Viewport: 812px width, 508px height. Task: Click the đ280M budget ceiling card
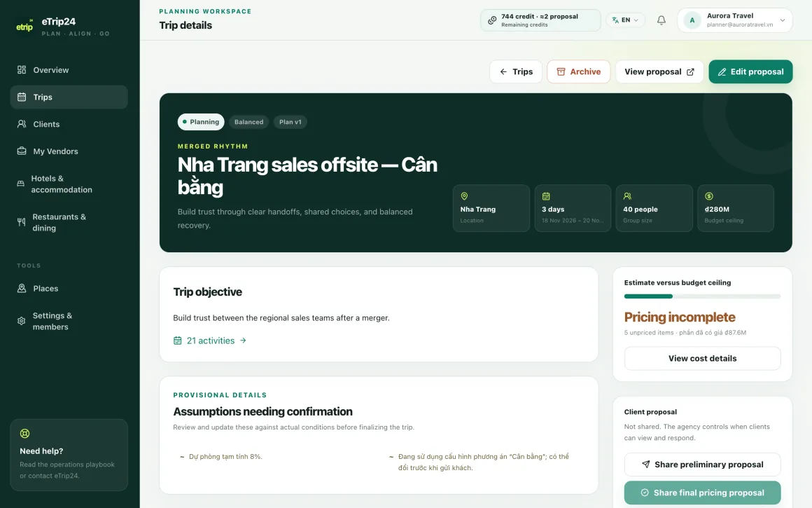pos(736,208)
